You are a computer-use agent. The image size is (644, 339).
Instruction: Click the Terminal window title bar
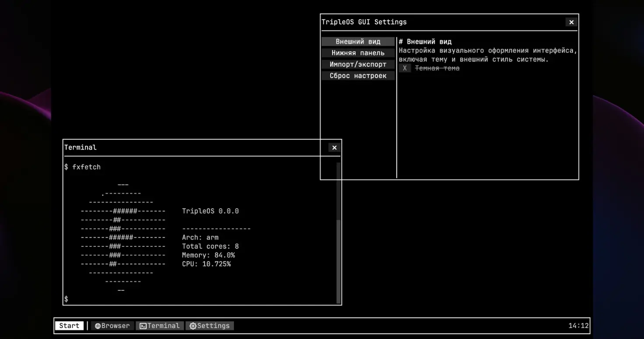(193, 148)
